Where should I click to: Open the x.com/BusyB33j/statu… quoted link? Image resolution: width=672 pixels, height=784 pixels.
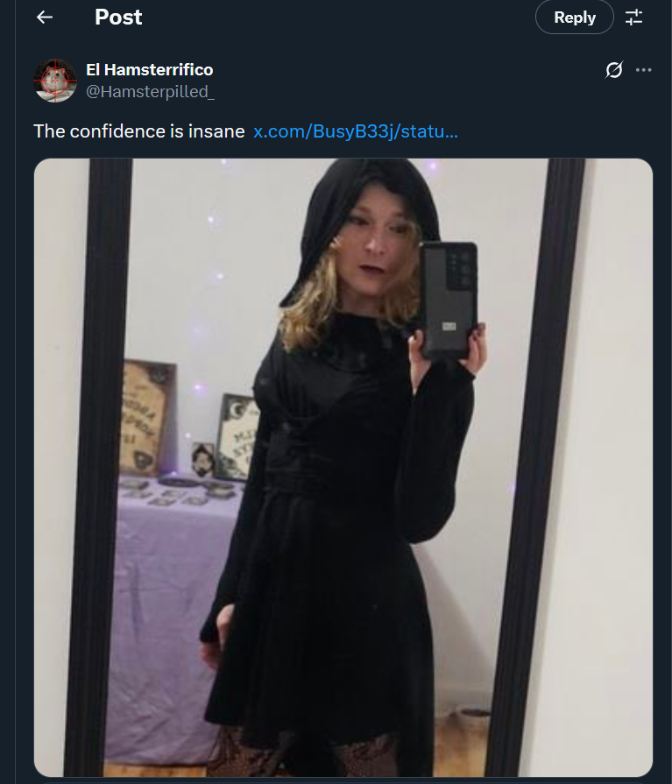(x=356, y=131)
